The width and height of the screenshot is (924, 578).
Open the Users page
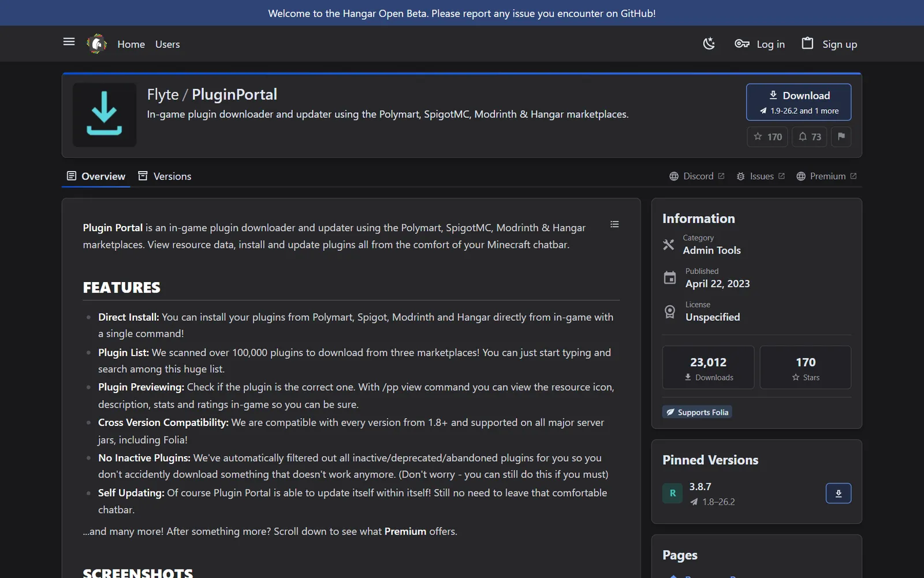[167, 45]
